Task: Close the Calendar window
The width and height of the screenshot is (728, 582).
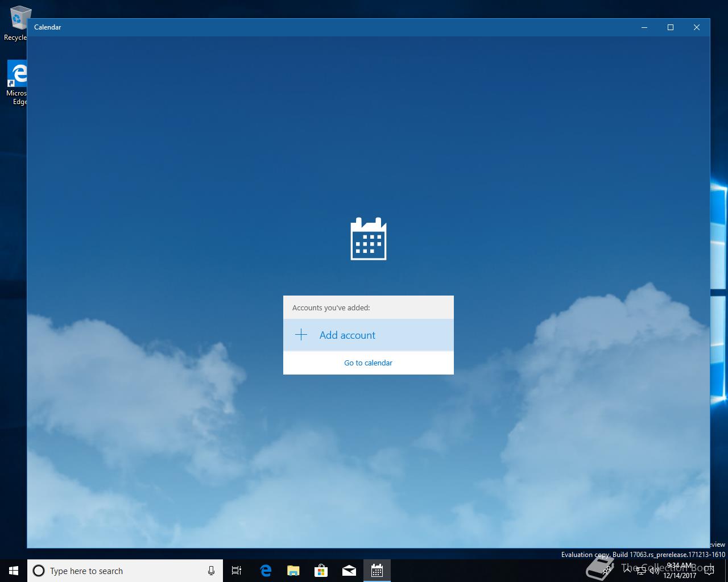Action: pyautogui.click(x=697, y=27)
